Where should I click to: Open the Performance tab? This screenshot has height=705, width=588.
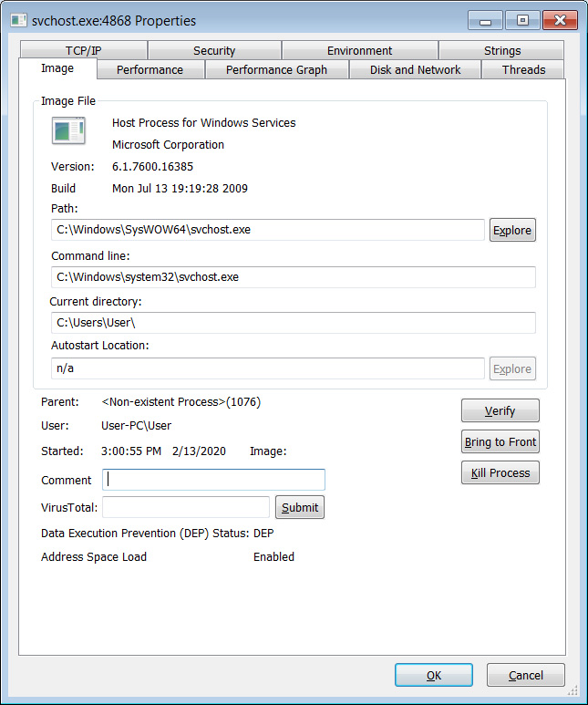tap(150, 69)
